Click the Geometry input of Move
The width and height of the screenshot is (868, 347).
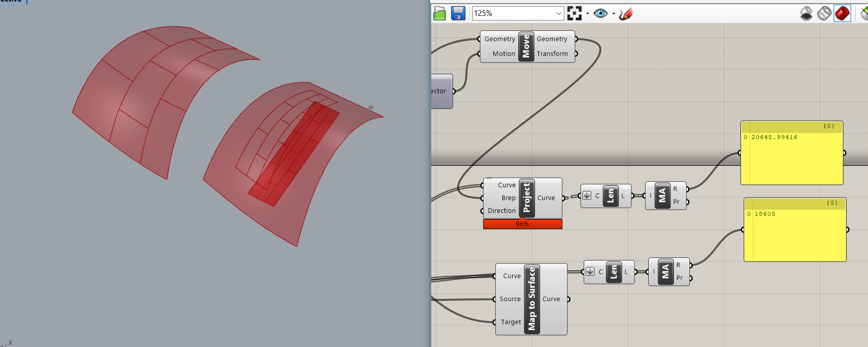tap(499, 39)
